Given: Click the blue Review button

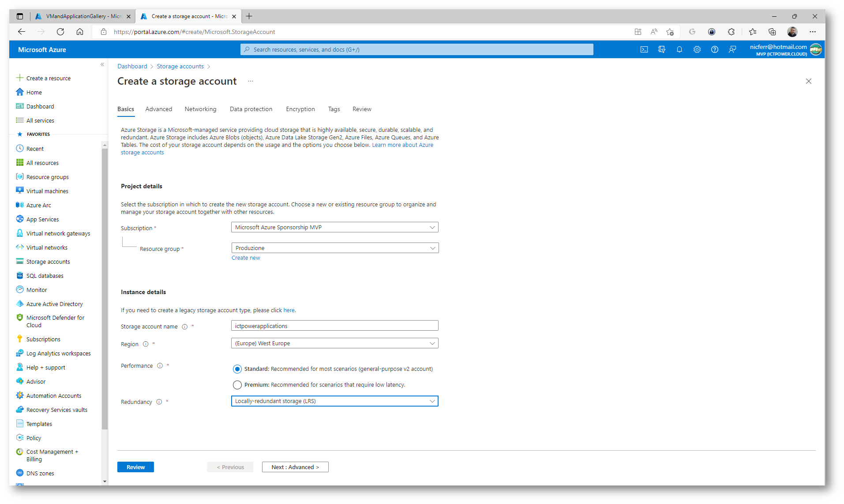Looking at the screenshot, I should point(135,467).
